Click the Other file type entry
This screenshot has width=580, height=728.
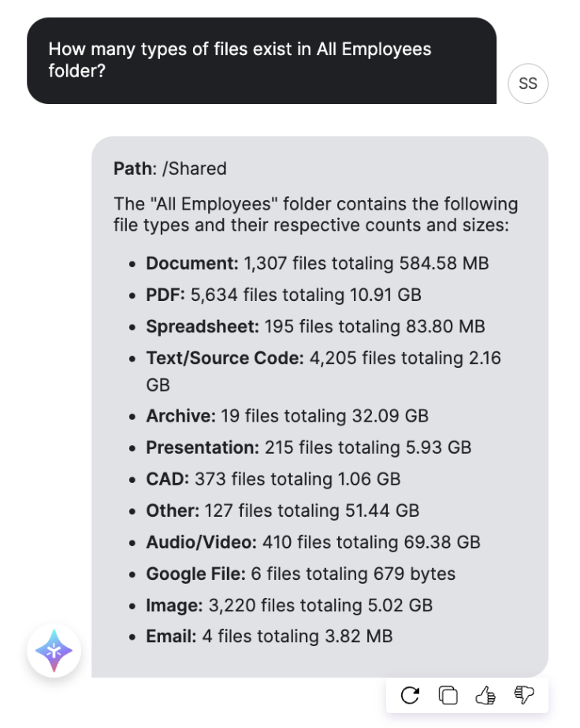point(282,511)
